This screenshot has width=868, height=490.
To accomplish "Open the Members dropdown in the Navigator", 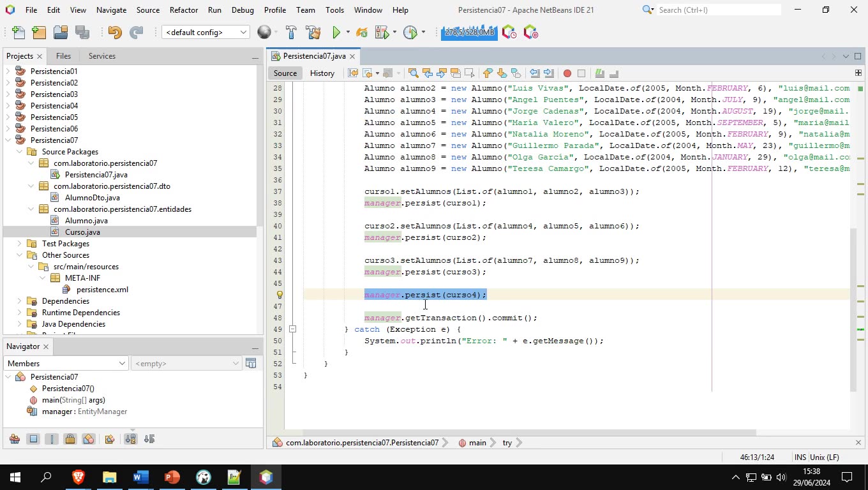I will click(x=66, y=364).
